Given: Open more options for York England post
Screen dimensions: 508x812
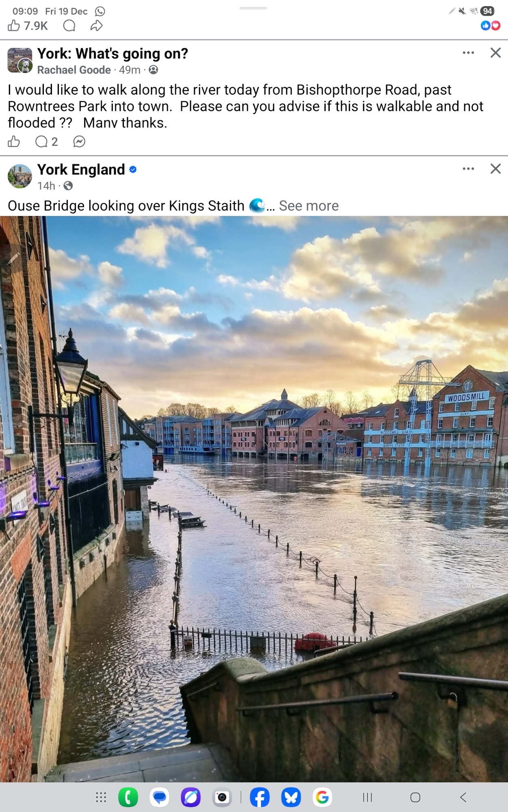Looking at the screenshot, I should pyautogui.click(x=468, y=168).
